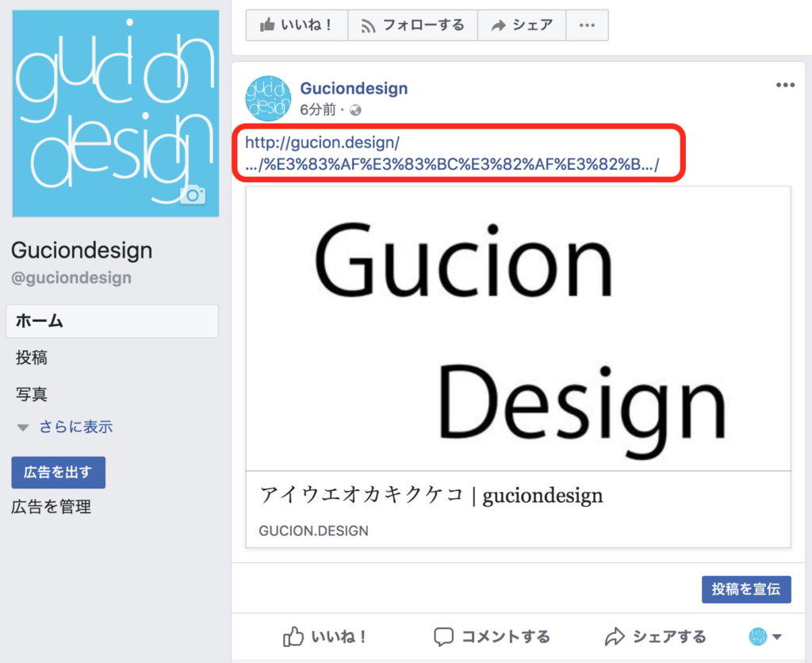812x663 pixels.
Task: Click the Gucion Design link preview image
Action: [519, 328]
